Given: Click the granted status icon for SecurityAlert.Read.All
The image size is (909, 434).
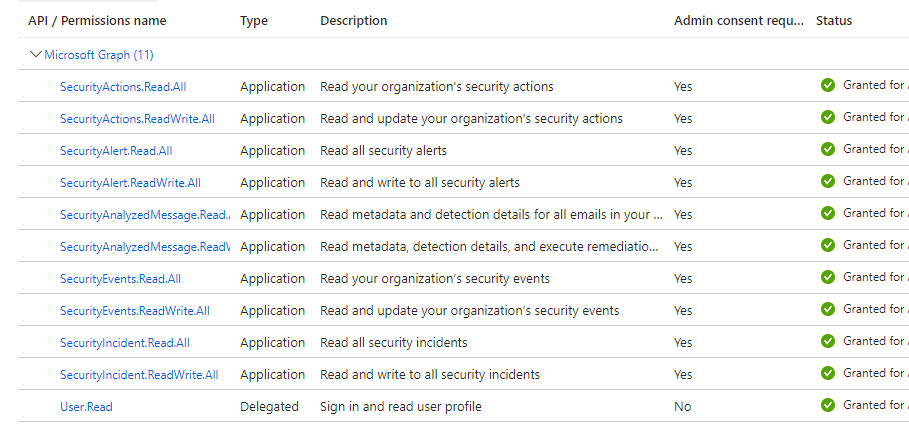Looking at the screenshot, I should point(827,149).
